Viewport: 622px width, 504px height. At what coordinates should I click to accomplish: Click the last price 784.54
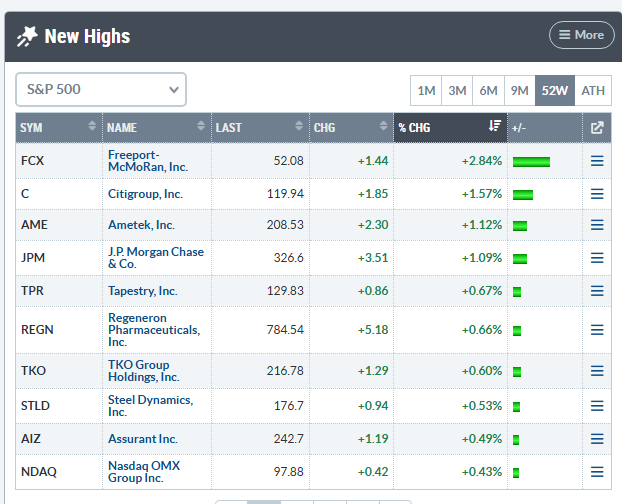285,330
